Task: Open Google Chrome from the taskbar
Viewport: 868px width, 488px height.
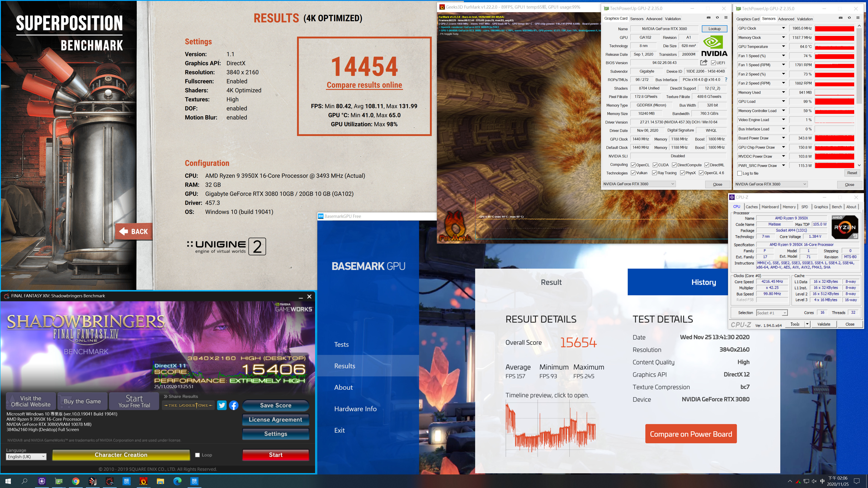Action: point(76,481)
